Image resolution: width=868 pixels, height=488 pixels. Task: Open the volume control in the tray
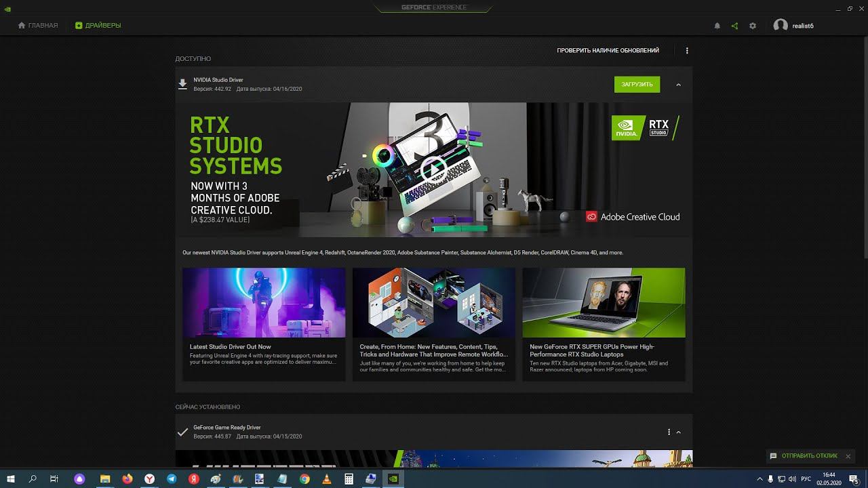point(791,479)
